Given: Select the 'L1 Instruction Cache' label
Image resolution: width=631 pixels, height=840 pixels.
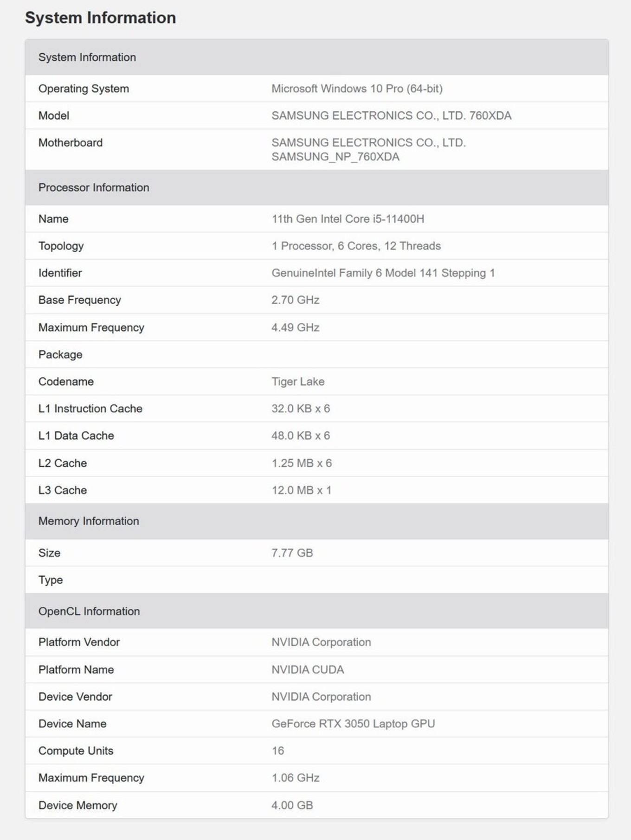Looking at the screenshot, I should [90, 409].
